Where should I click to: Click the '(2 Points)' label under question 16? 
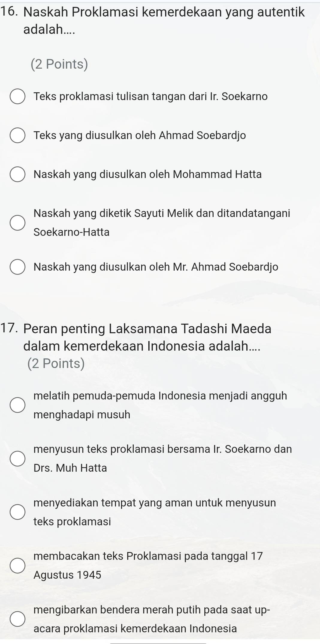pos(59,64)
